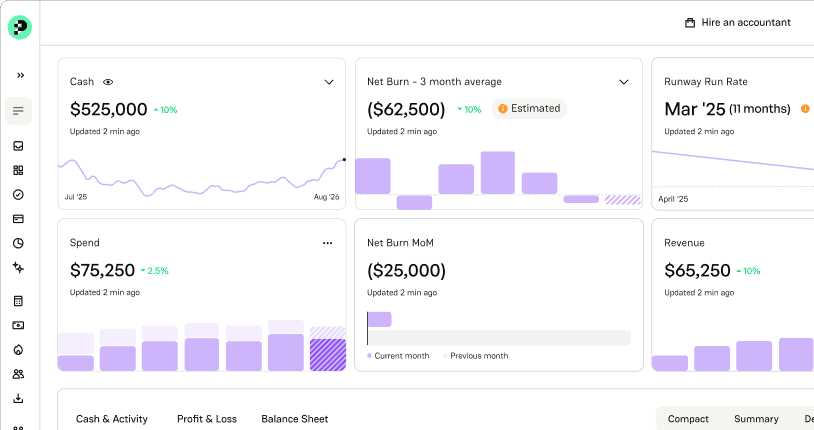This screenshot has height=430, width=814.
Task: Open the credit card icon in sidebar
Action: pyautogui.click(x=18, y=219)
